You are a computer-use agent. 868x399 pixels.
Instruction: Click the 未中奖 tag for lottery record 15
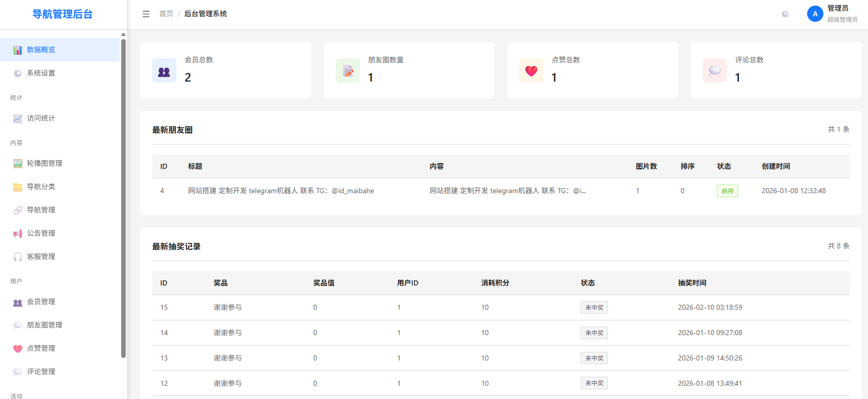pyautogui.click(x=594, y=308)
